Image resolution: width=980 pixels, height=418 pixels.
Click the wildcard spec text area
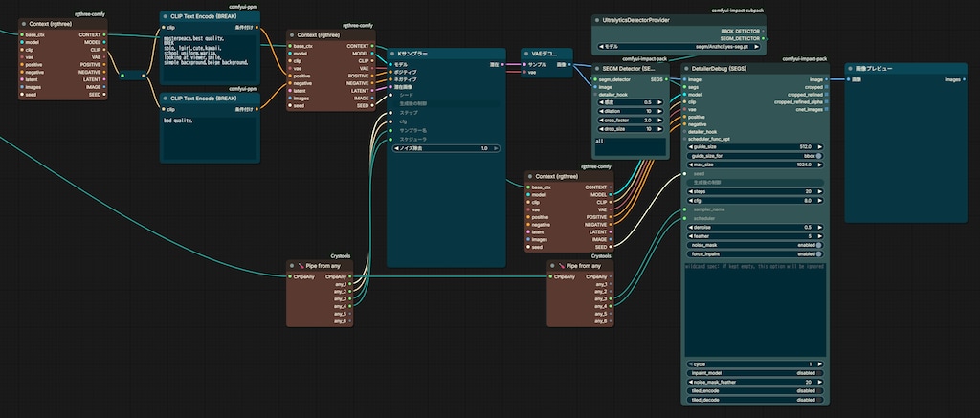[x=755, y=309]
